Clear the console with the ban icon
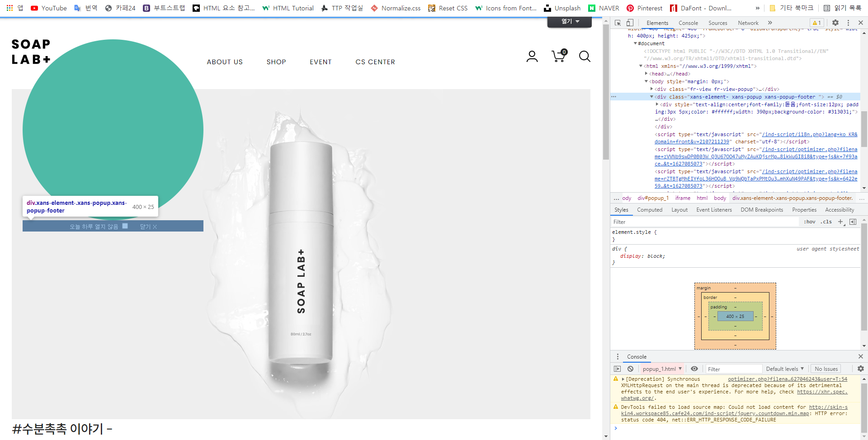The width and height of the screenshot is (868, 440). (630, 369)
